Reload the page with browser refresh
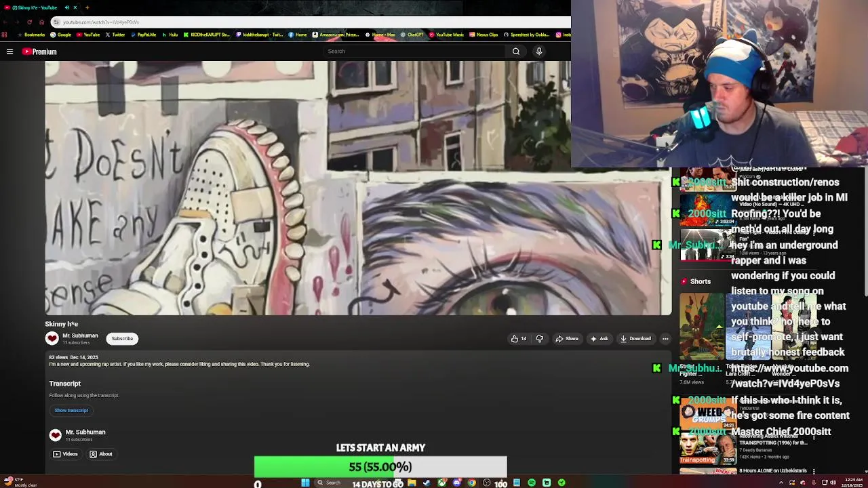Image resolution: width=868 pixels, height=488 pixels. (x=29, y=22)
